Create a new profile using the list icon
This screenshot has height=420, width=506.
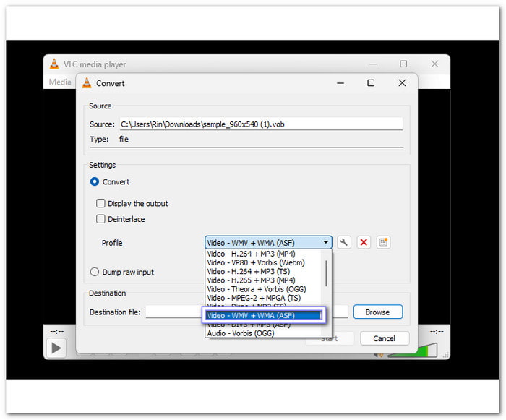[x=383, y=242]
